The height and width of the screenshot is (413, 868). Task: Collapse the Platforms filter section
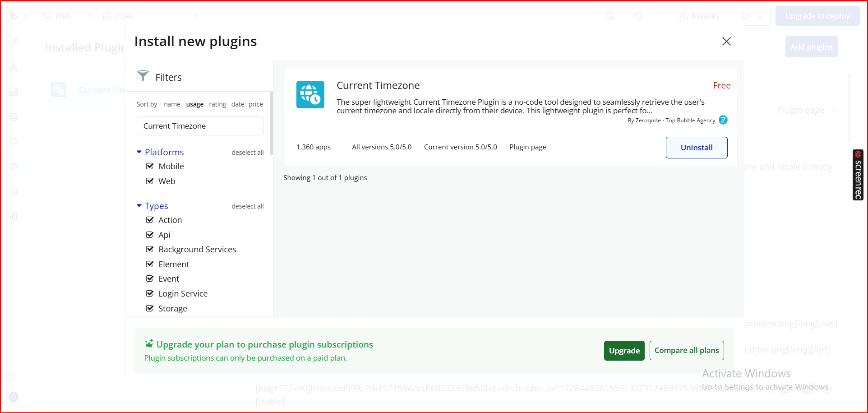(x=139, y=152)
